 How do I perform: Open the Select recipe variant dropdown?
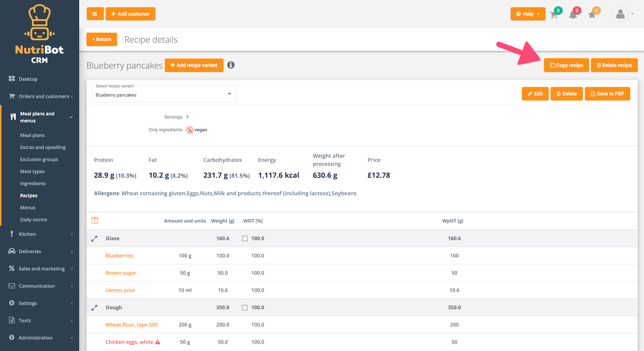pyautogui.click(x=164, y=94)
